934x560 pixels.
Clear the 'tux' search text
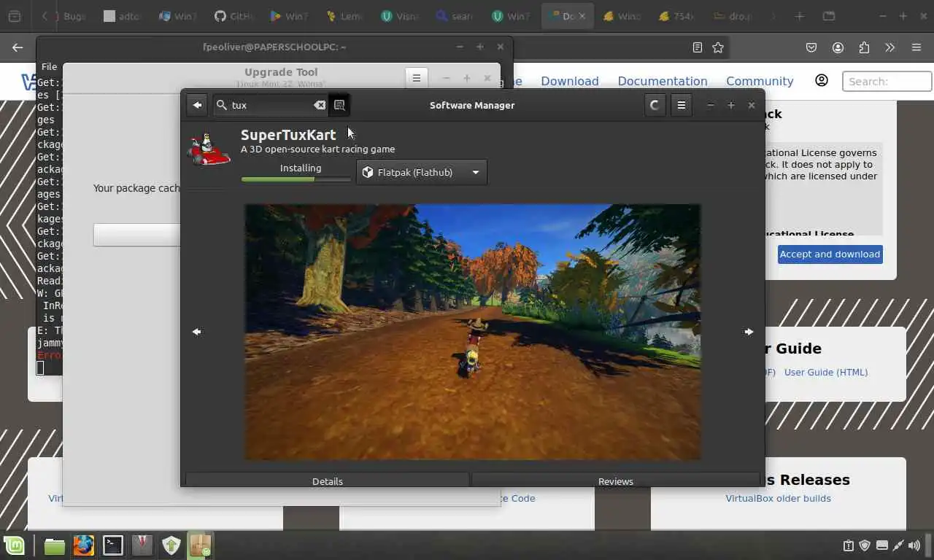click(x=320, y=105)
